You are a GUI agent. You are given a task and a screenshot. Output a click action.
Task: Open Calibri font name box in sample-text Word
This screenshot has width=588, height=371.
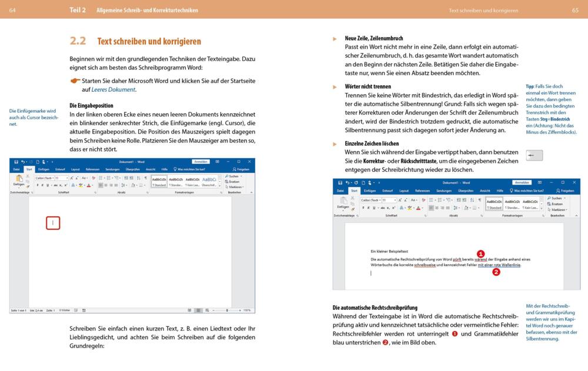tap(371, 200)
